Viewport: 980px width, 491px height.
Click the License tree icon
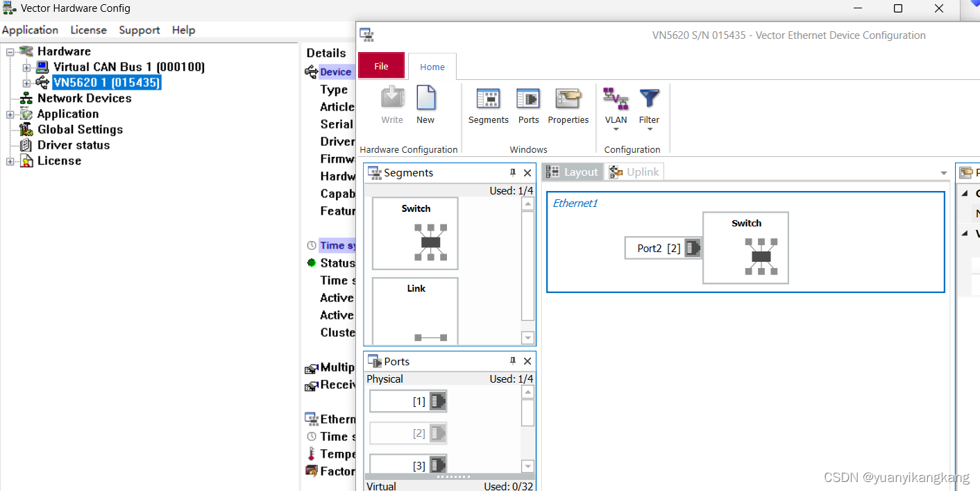[x=26, y=161]
